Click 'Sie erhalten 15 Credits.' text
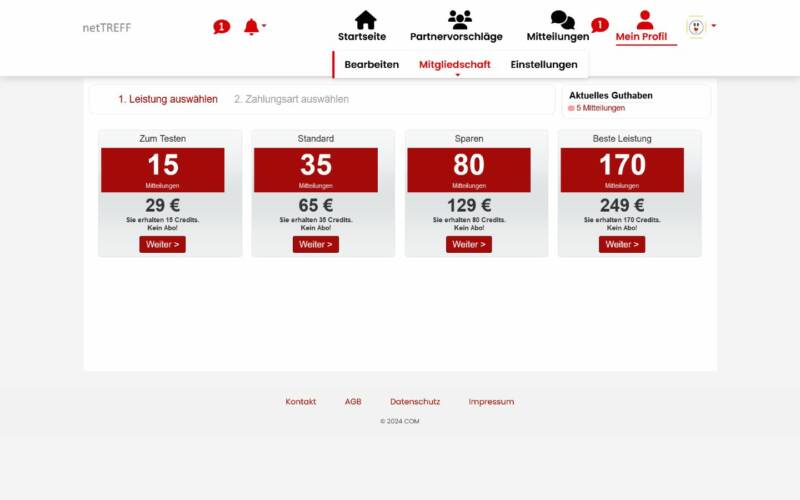This screenshot has height=500, width=800. [163, 220]
